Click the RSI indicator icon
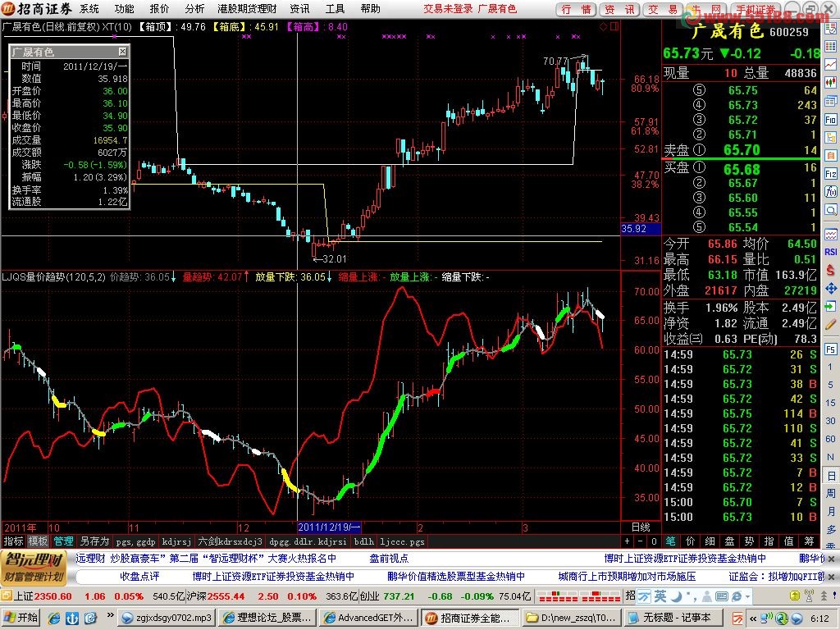The width and height of the screenshot is (840, 630). point(831,252)
